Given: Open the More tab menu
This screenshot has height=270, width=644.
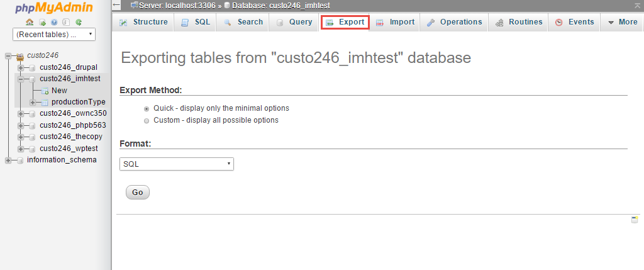Looking at the screenshot, I should point(622,22).
